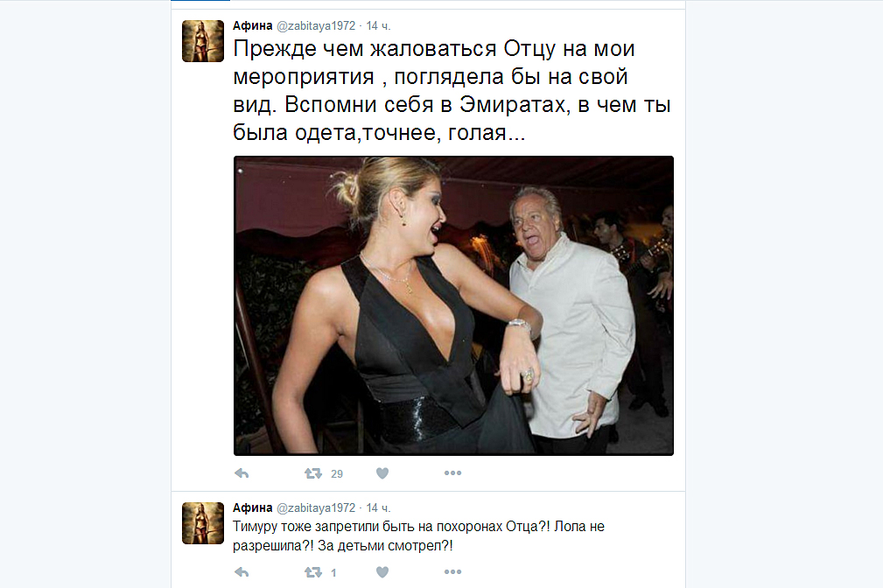
Task: Open @zabitaya1972 handle on first tweet
Action: point(316,26)
